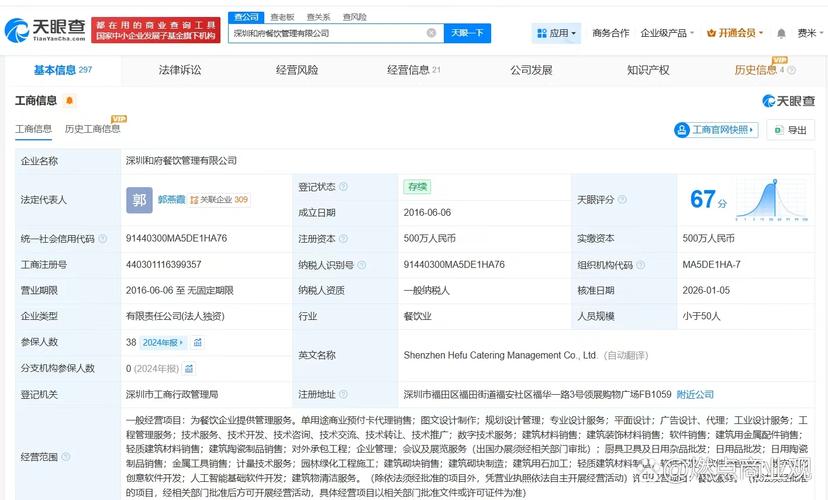Select 成立日期 value 2016-06-06
828x500 pixels.
tap(427, 212)
